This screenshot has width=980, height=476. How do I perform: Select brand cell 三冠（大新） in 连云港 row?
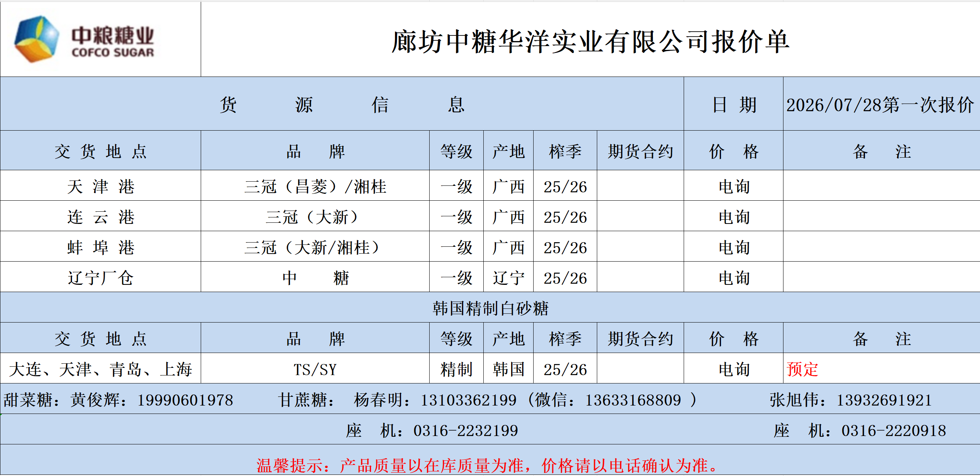click(315, 216)
